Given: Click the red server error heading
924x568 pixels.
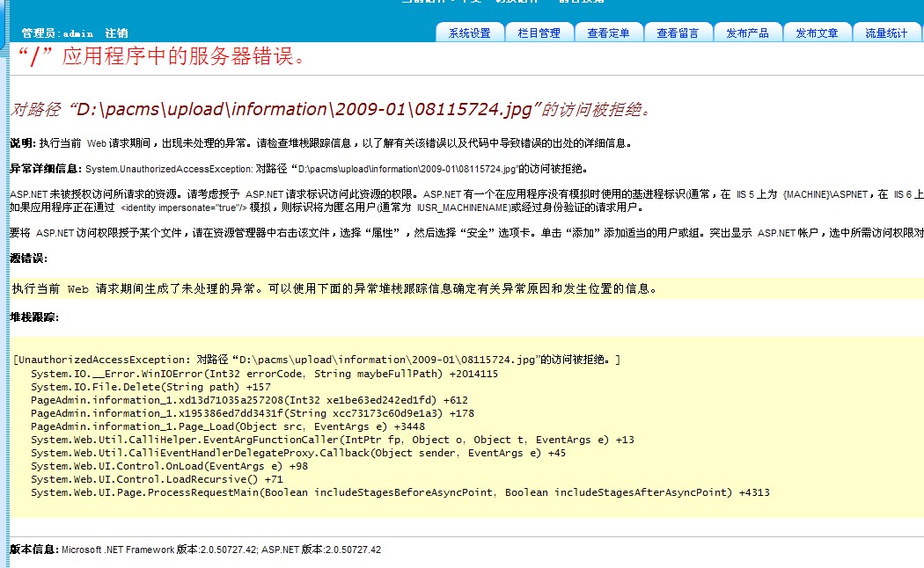Looking at the screenshot, I should (162, 58).
